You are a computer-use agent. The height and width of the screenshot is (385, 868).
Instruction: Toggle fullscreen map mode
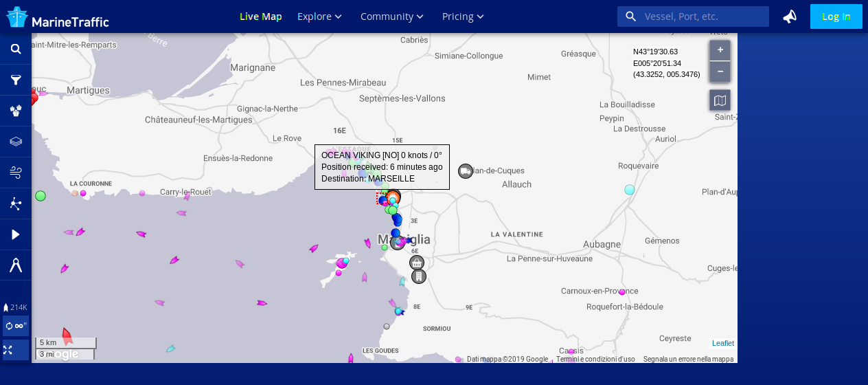(8, 350)
